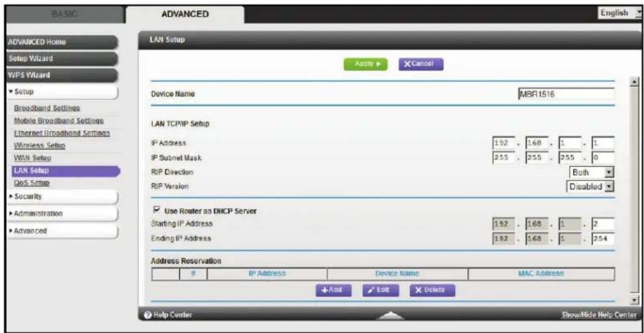Click the Cancel button
The image size is (644, 333).
421,64
